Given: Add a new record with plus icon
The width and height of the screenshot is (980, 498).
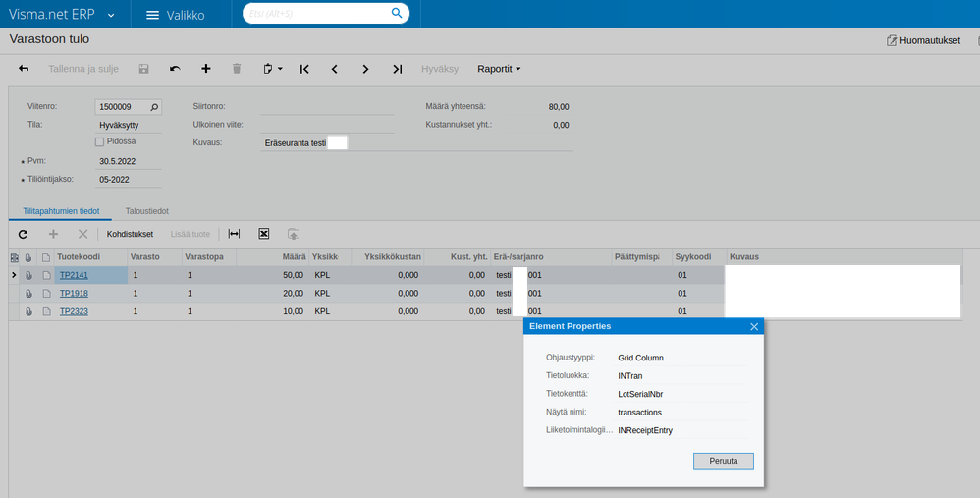Looking at the screenshot, I should click(205, 69).
